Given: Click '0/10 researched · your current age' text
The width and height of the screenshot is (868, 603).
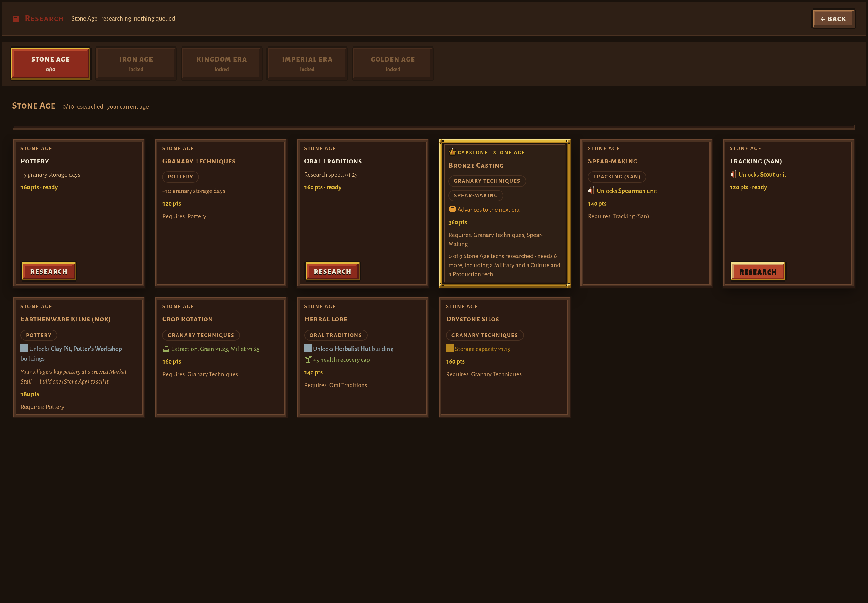Looking at the screenshot, I should click(105, 106).
